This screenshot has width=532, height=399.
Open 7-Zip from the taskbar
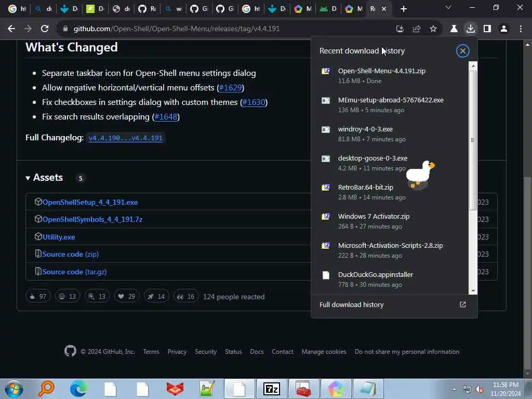pyautogui.click(x=271, y=389)
